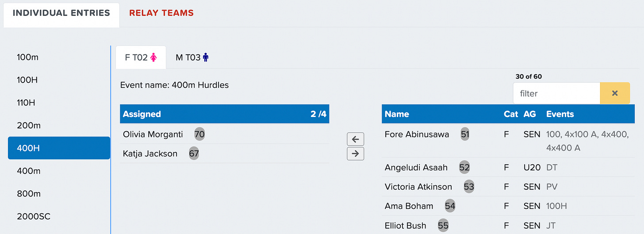Click bib number badge 70 for Olivia Morganti
Screen dimensions: 644x234
click(x=199, y=134)
